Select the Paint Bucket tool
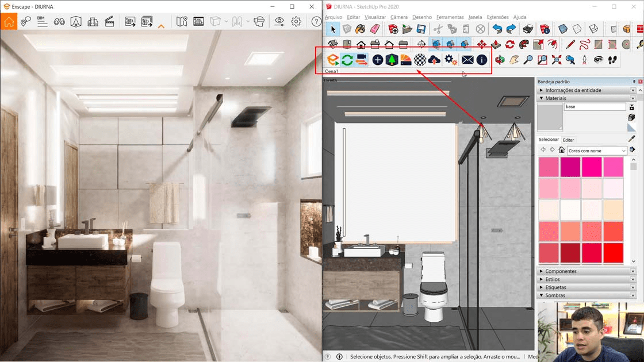The height and width of the screenshot is (362, 644). click(360, 29)
